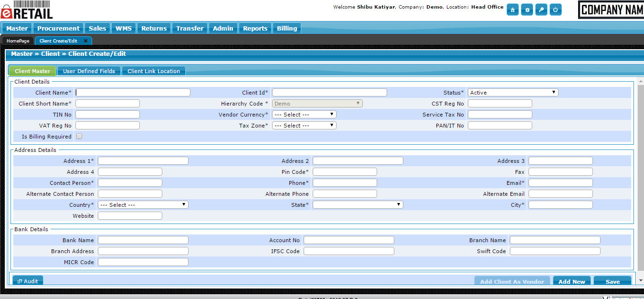Open the Returns menu

tap(154, 28)
